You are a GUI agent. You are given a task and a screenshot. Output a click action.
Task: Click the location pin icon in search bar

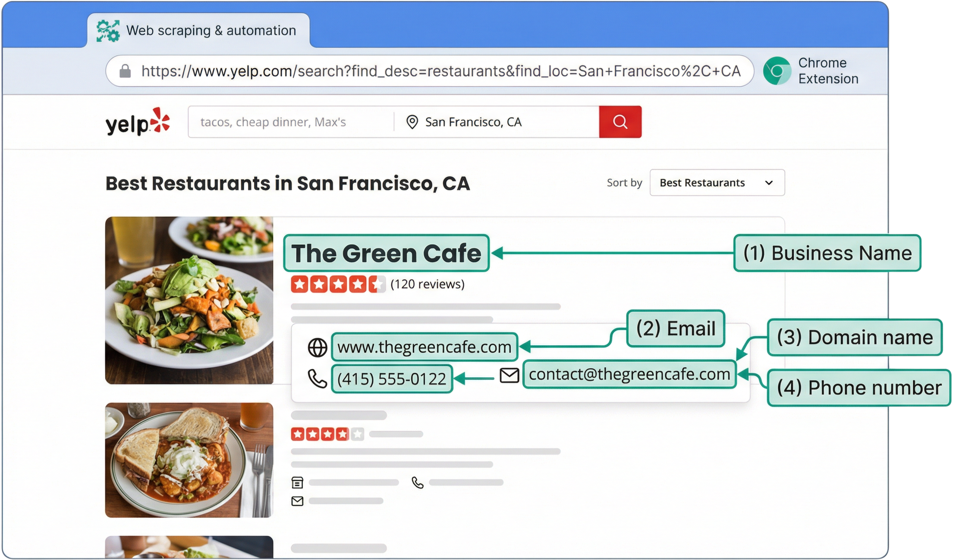point(412,122)
